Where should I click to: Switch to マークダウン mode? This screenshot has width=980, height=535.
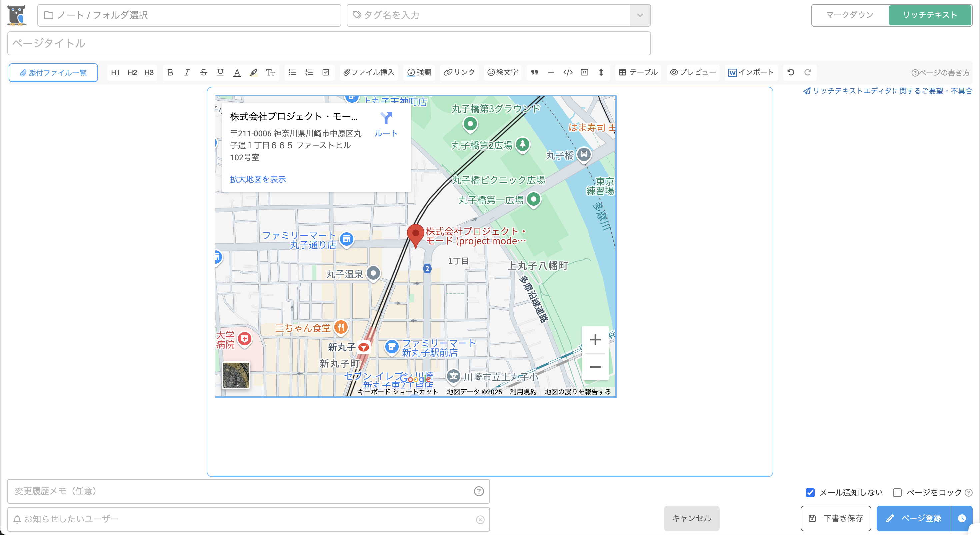click(x=850, y=15)
